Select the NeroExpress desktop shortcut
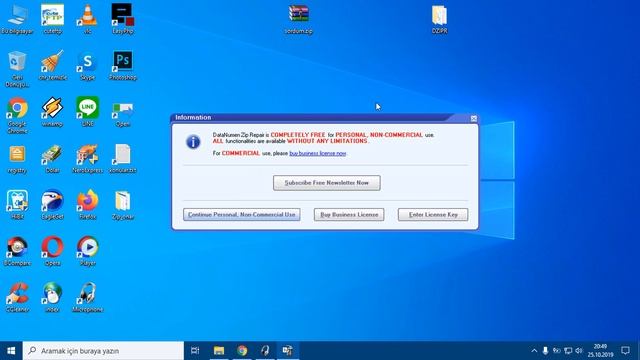Viewport: 640px width, 360px height. coord(87,159)
